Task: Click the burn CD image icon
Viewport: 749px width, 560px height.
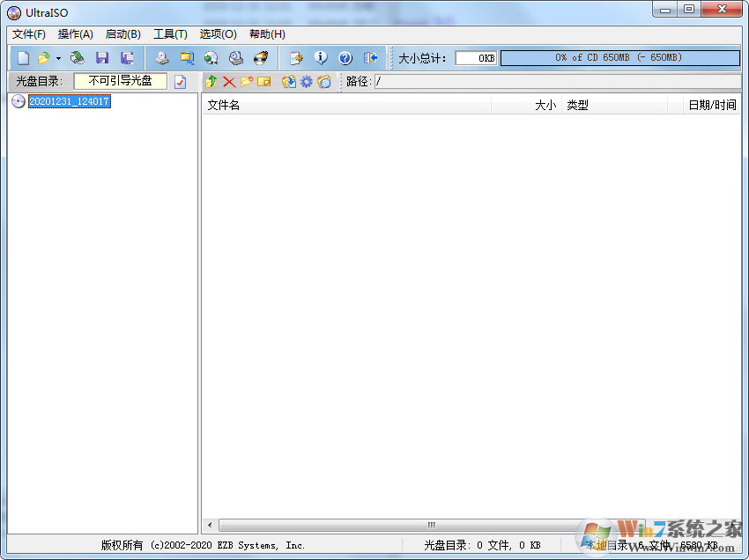Action: [x=260, y=57]
